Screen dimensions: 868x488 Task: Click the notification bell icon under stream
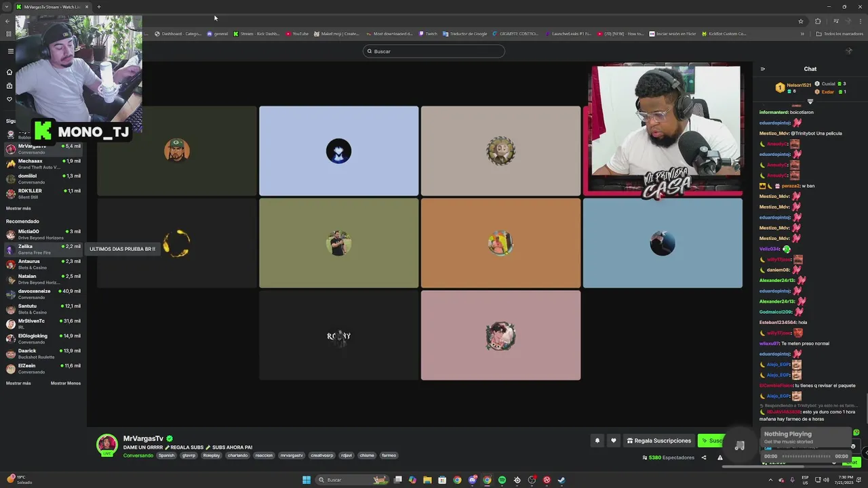(x=597, y=441)
